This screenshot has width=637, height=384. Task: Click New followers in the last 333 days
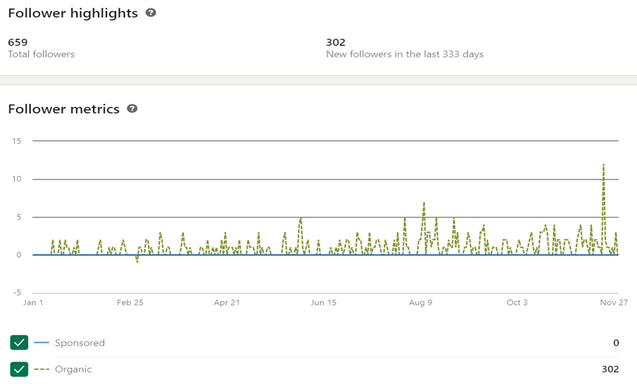pos(405,54)
